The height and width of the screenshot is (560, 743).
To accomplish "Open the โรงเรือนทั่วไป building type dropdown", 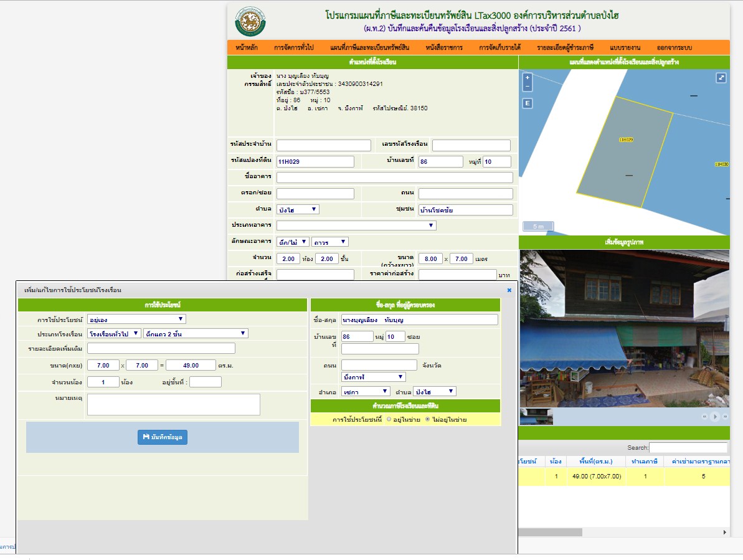I will (114, 333).
